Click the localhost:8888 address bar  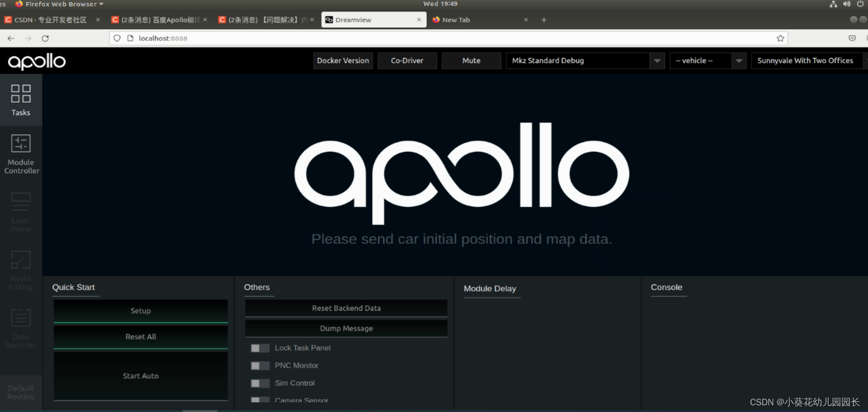[x=448, y=38]
